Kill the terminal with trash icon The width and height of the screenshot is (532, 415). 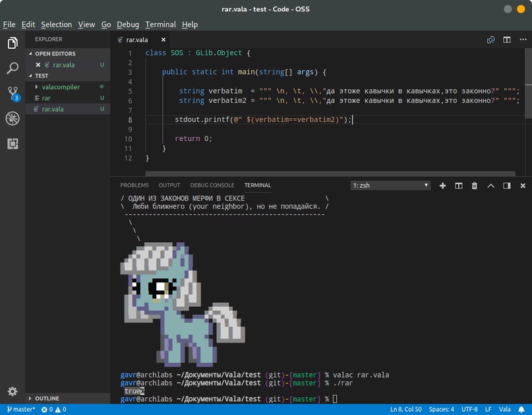click(475, 185)
